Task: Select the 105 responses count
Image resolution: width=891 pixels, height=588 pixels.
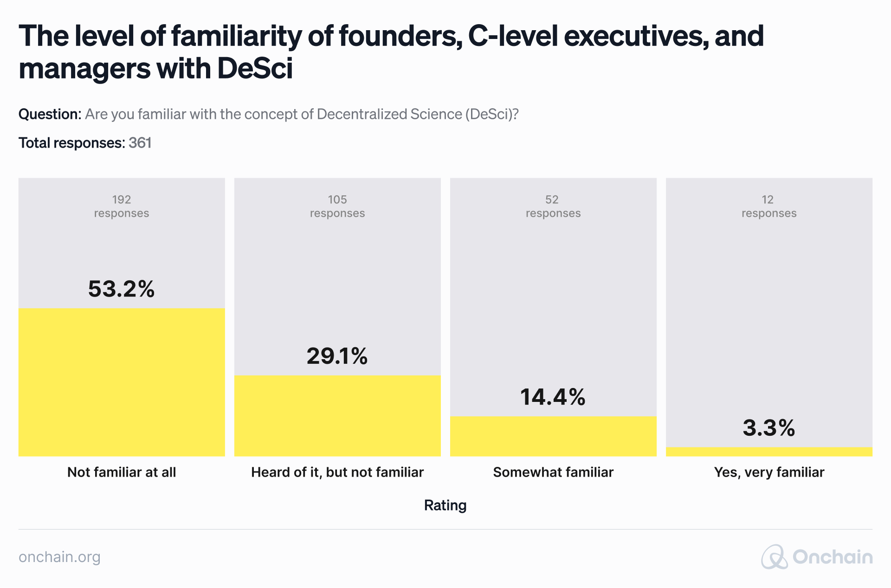Action: [337, 206]
